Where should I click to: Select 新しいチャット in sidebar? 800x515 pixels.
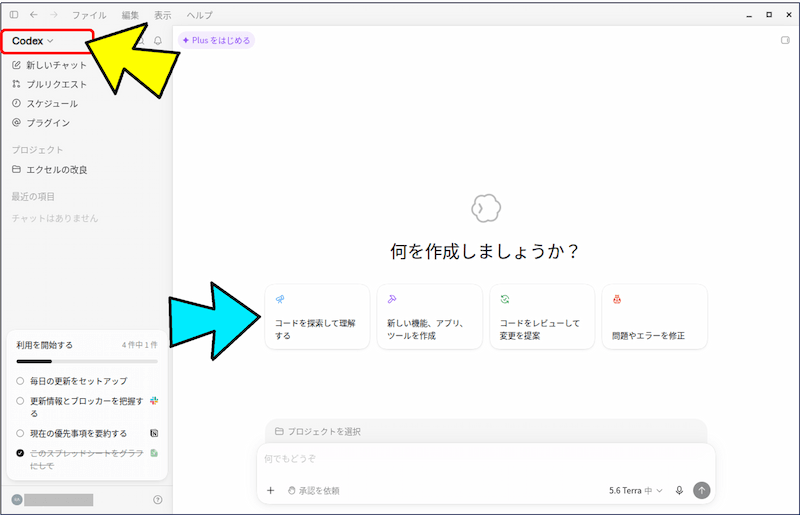tap(57, 65)
